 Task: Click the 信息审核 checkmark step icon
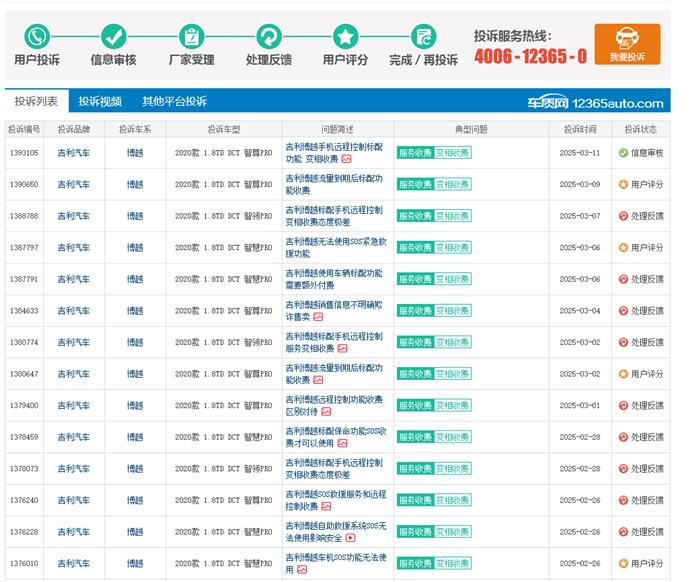click(x=113, y=37)
